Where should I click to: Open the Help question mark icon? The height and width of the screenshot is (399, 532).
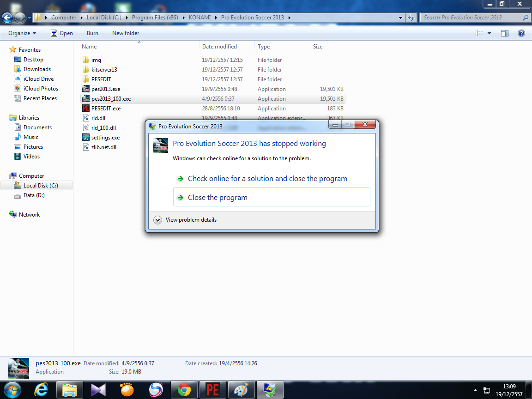521,33
